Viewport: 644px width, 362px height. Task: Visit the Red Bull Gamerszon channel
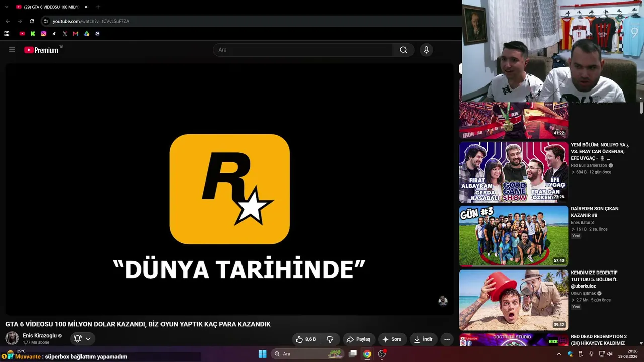click(589, 165)
